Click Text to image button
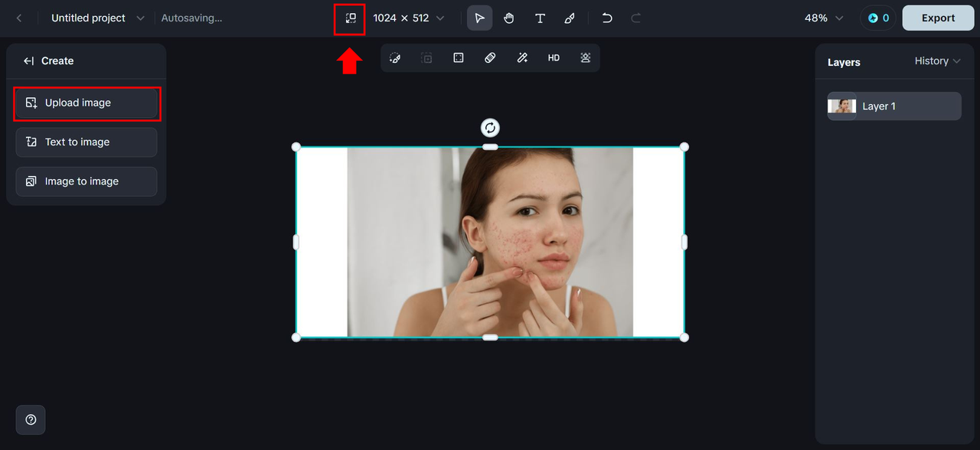The image size is (980, 450). [87, 142]
